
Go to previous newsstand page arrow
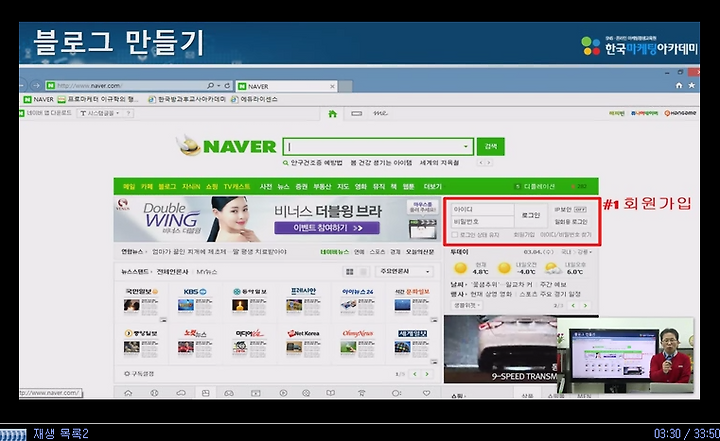tap(415, 374)
